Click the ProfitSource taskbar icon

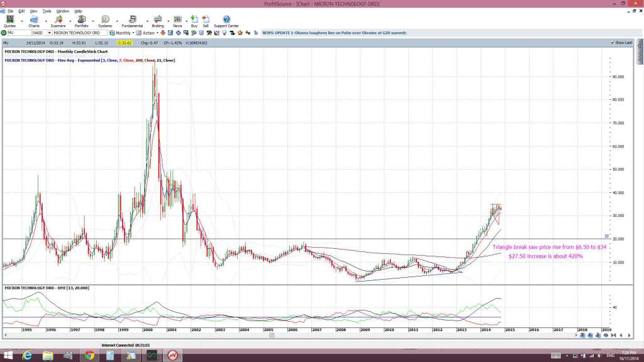coord(172,356)
